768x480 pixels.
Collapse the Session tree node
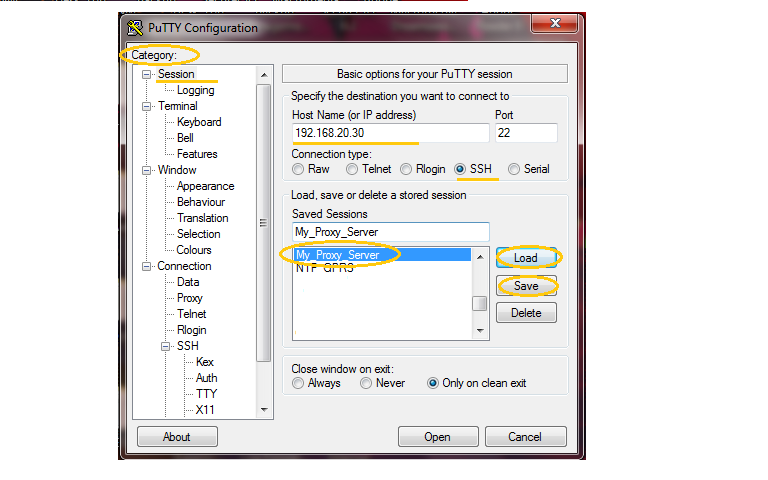click(x=146, y=74)
